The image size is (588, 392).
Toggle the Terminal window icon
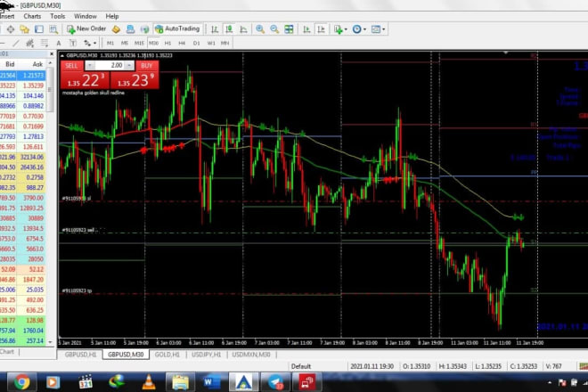pos(39,29)
